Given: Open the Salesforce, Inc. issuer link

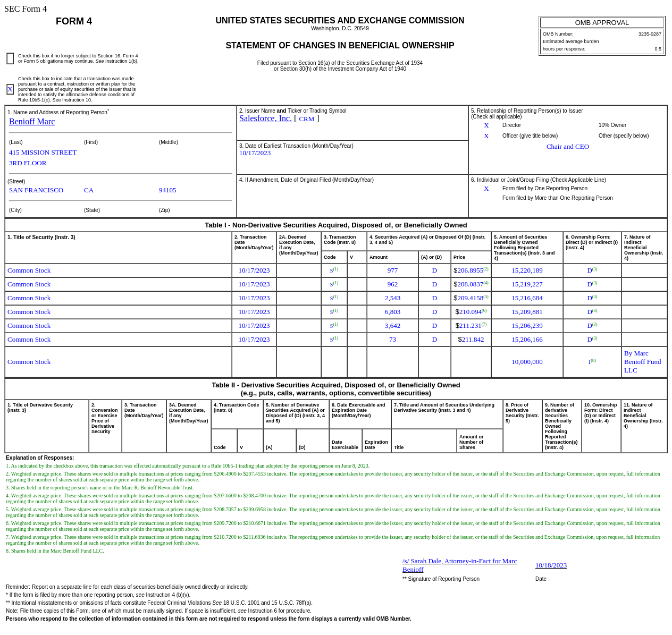Looking at the screenshot, I should (265, 118).
